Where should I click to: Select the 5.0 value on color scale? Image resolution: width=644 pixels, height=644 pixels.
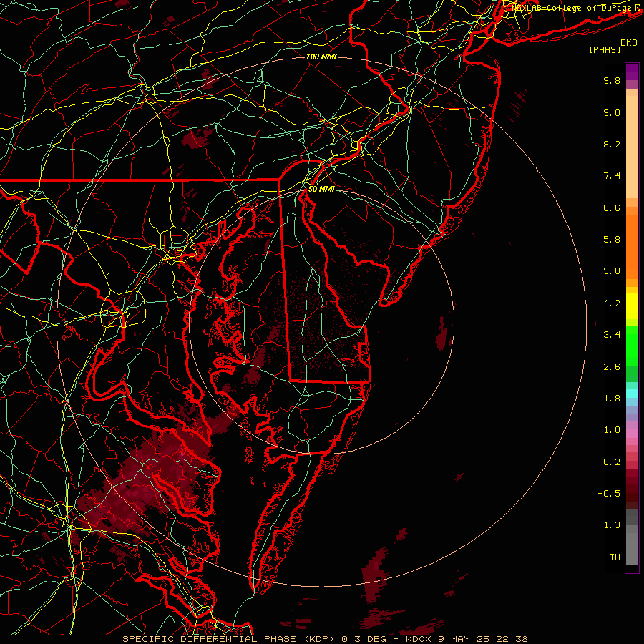click(612, 271)
